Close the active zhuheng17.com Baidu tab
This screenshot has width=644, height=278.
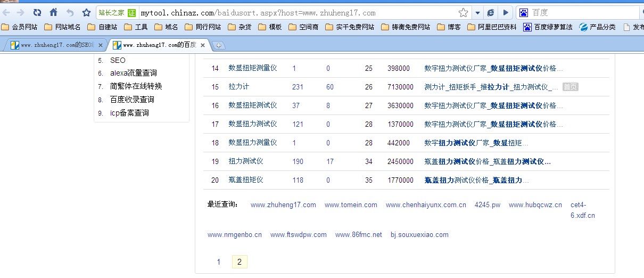203,45
